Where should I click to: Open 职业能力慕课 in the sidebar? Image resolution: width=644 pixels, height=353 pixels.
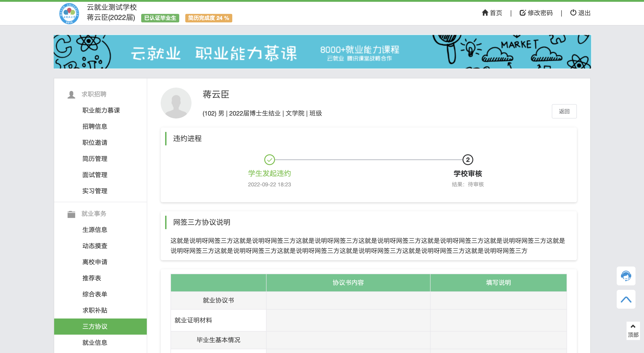pyautogui.click(x=101, y=110)
